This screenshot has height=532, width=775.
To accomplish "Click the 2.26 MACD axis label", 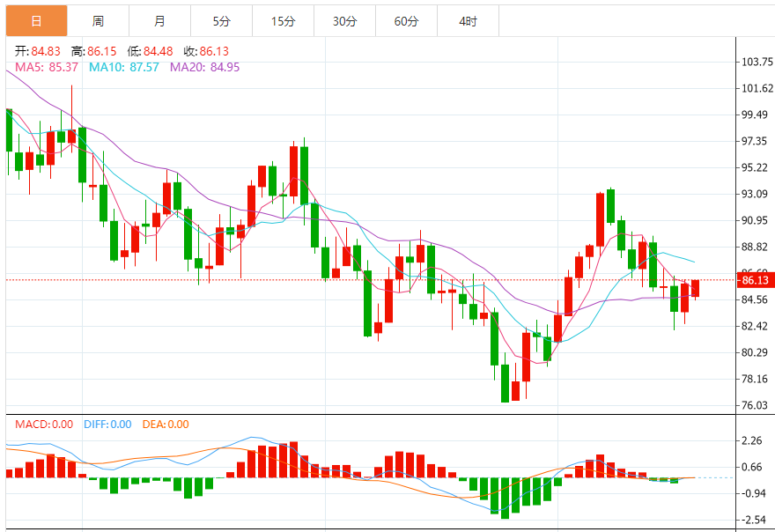I will [x=752, y=440].
